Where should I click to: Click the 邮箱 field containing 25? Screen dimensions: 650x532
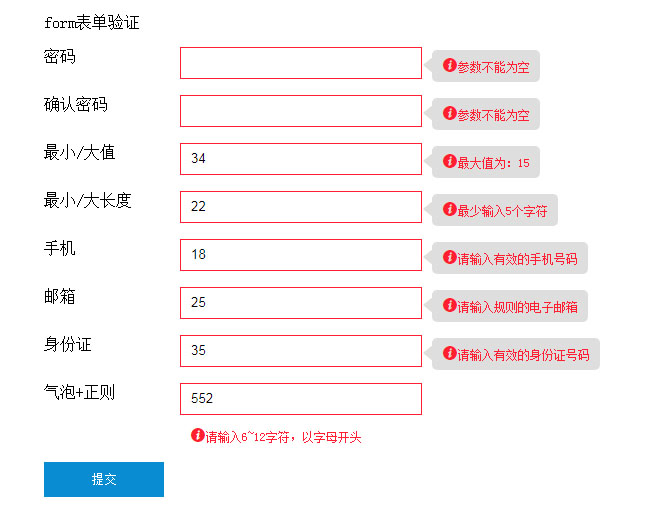click(300, 303)
